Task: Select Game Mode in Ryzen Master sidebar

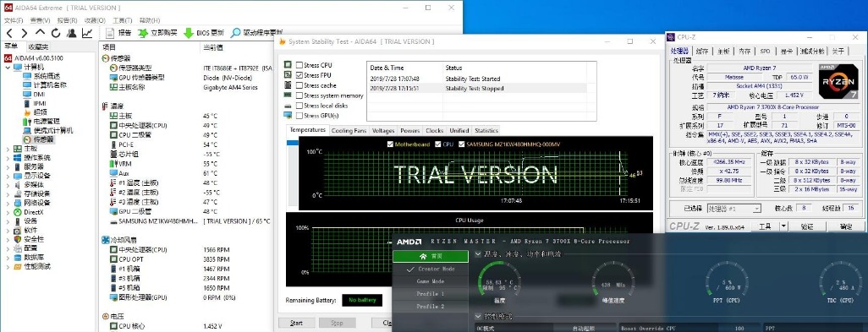Action: [x=430, y=281]
